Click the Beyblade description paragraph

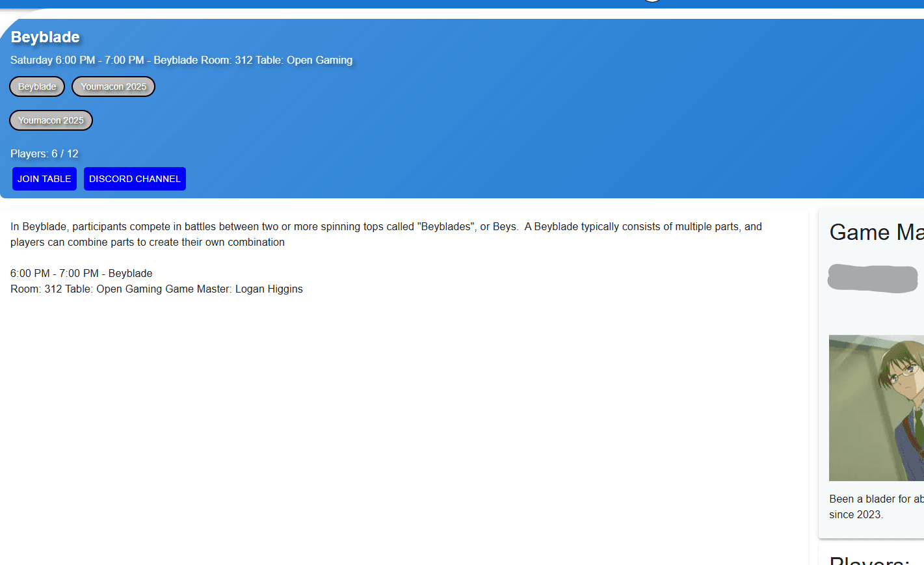[x=386, y=234]
